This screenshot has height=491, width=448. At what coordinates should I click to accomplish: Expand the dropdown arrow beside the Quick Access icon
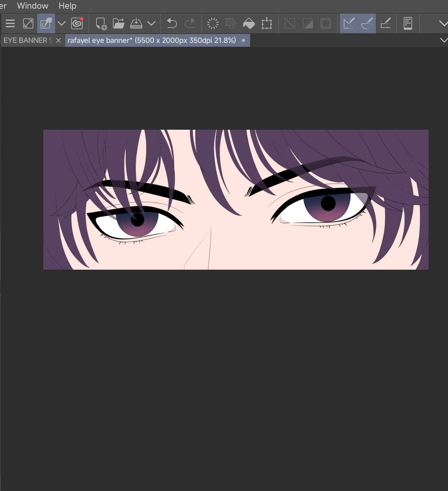(61, 23)
